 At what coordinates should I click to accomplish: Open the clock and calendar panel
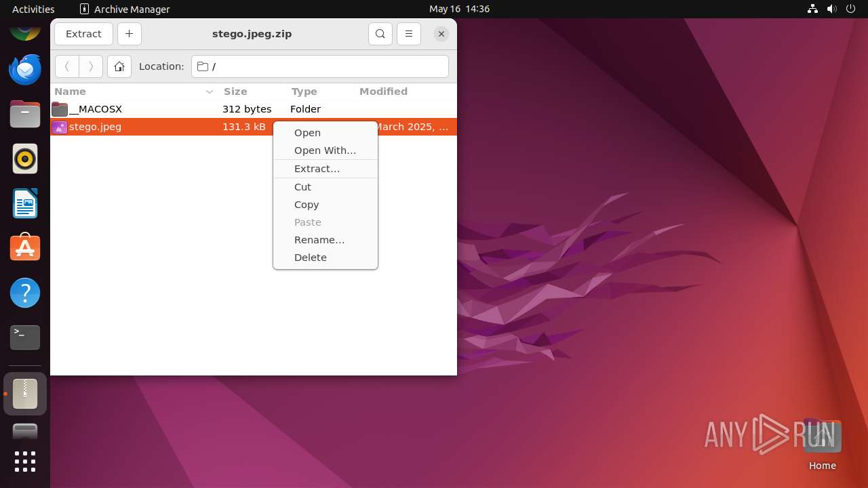[x=459, y=9]
